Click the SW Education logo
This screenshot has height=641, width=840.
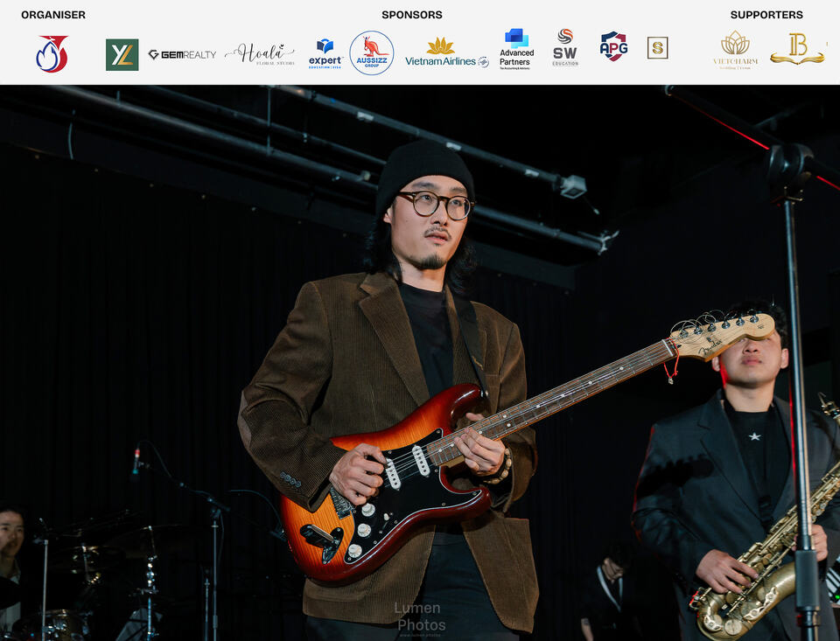click(x=565, y=47)
